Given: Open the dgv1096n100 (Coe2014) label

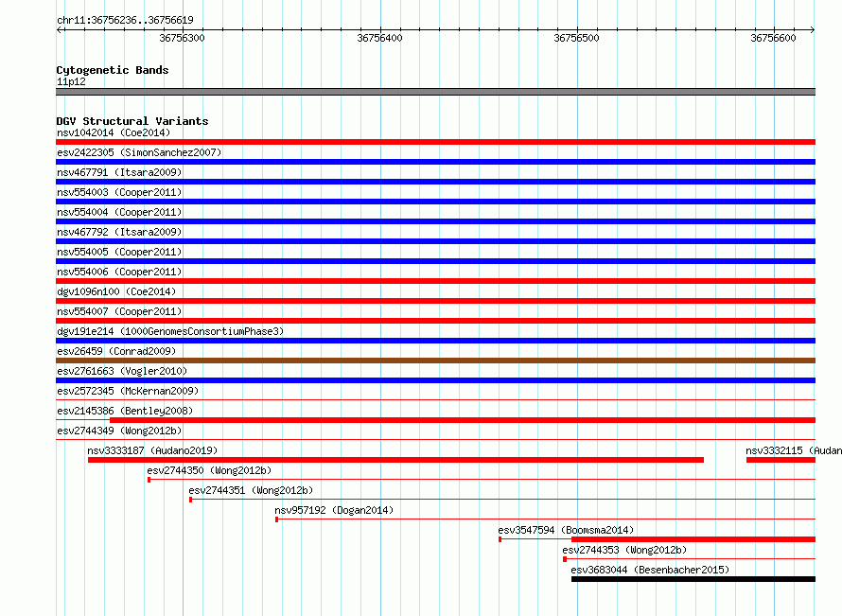Looking at the screenshot, I should point(116,291).
